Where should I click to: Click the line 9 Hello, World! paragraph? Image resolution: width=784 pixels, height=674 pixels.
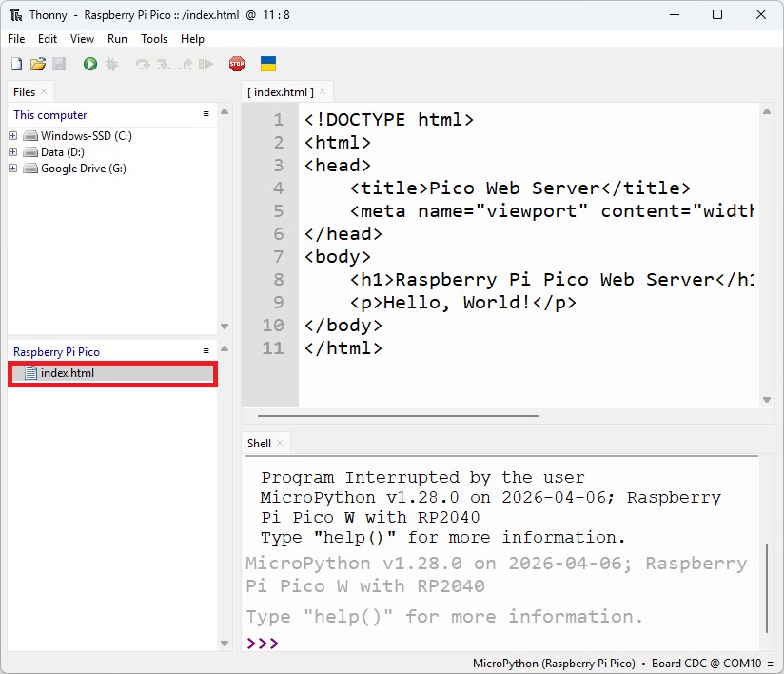click(x=463, y=302)
